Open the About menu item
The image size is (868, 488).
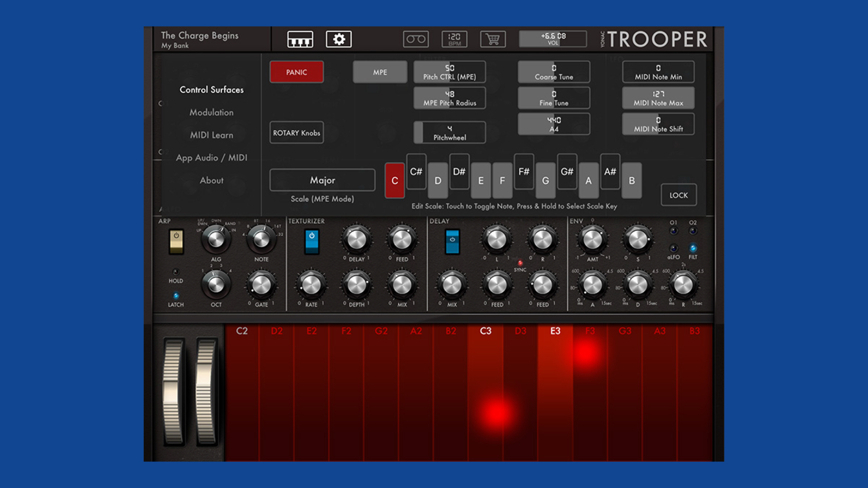tap(212, 180)
